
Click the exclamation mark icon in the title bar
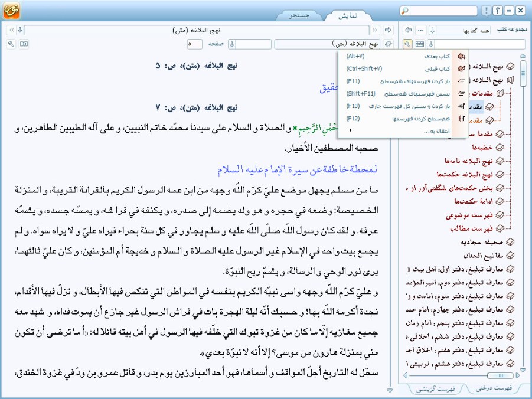tap(486, 11)
